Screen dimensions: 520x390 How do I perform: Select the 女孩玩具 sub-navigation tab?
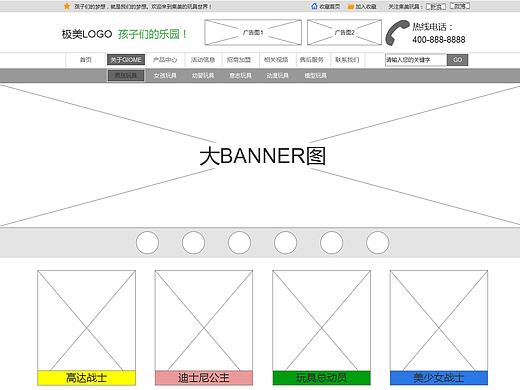coord(165,76)
